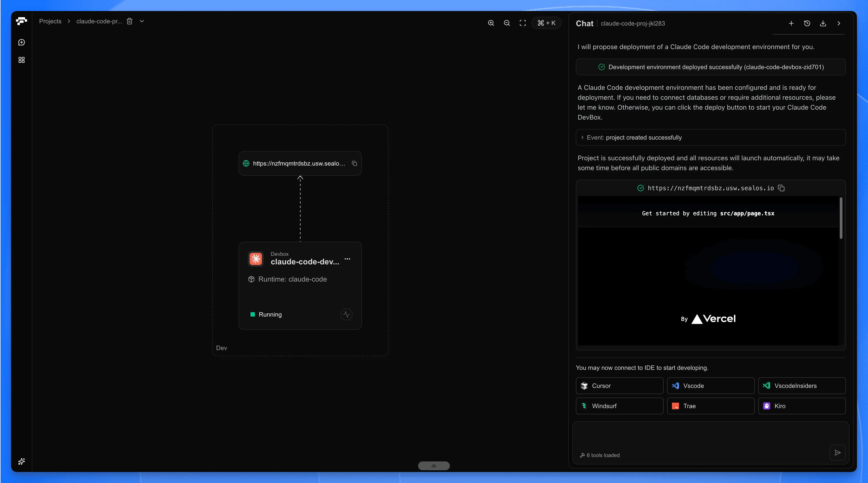Connect with Trae IDE
The image size is (868, 483).
[711, 406]
